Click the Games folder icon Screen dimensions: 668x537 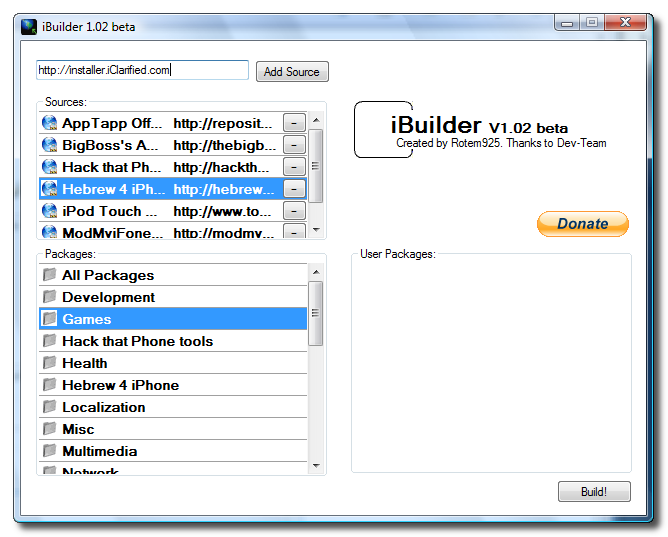point(49,319)
